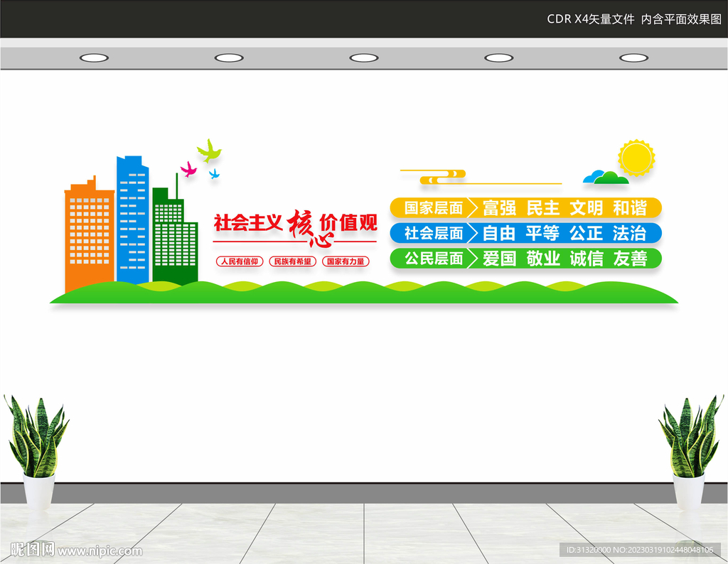728x564 pixels.
Task: Select the dark green building illustration
Action: point(175,229)
